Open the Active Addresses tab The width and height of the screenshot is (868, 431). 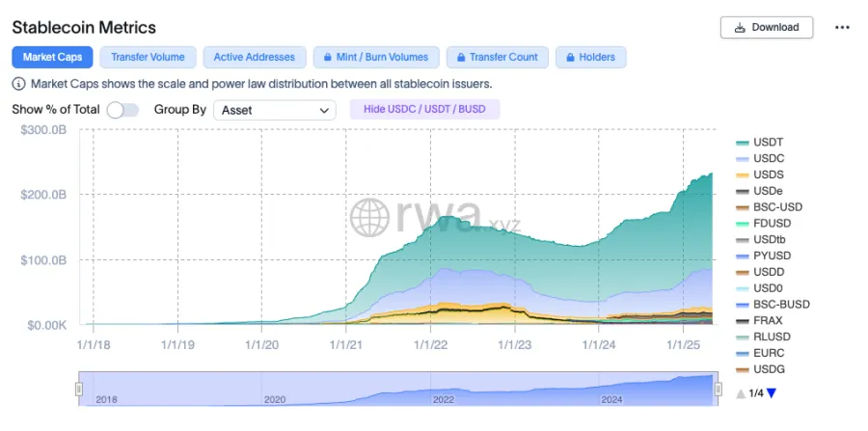pos(254,57)
